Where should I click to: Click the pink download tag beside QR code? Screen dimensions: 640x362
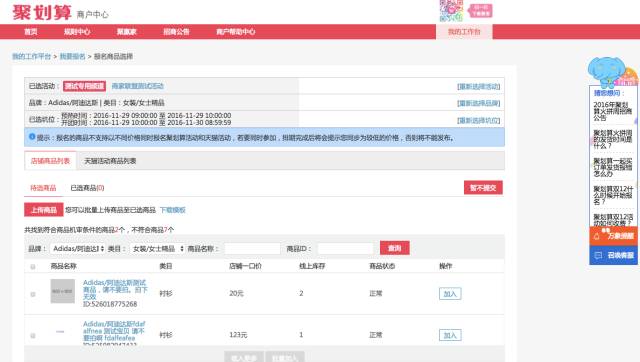480,11
